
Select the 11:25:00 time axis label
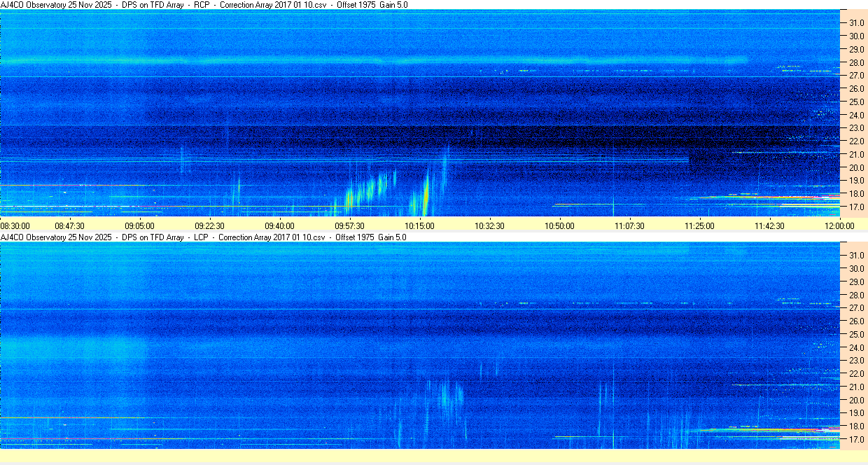coord(700,225)
